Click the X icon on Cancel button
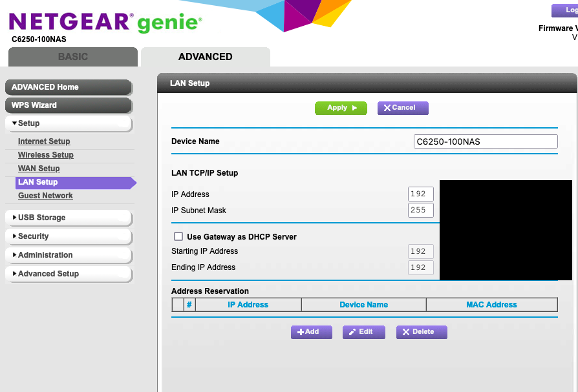578x392 pixels. pos(387,108)
